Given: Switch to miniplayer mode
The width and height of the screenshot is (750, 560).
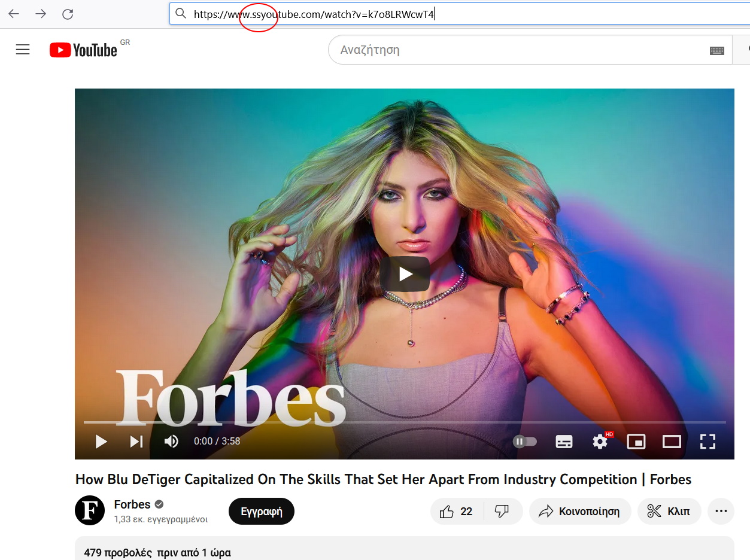Looking at the screenshot, I should [636, 442].
